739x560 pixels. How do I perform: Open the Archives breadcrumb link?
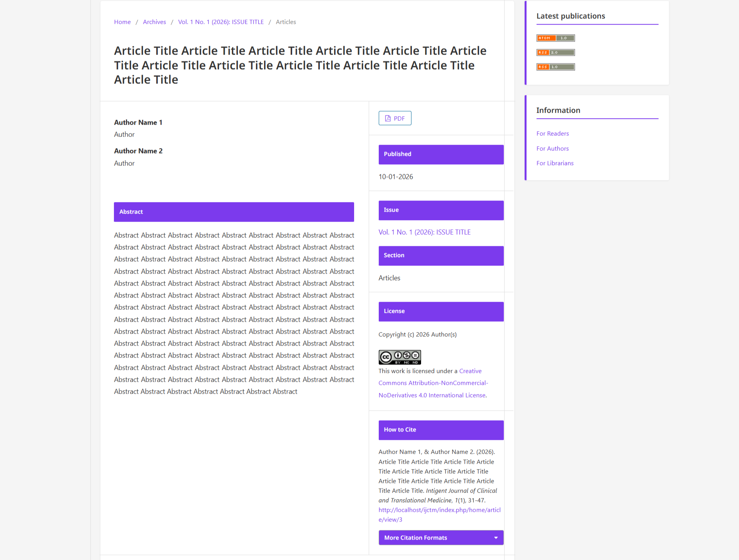(x=154, y=22)
